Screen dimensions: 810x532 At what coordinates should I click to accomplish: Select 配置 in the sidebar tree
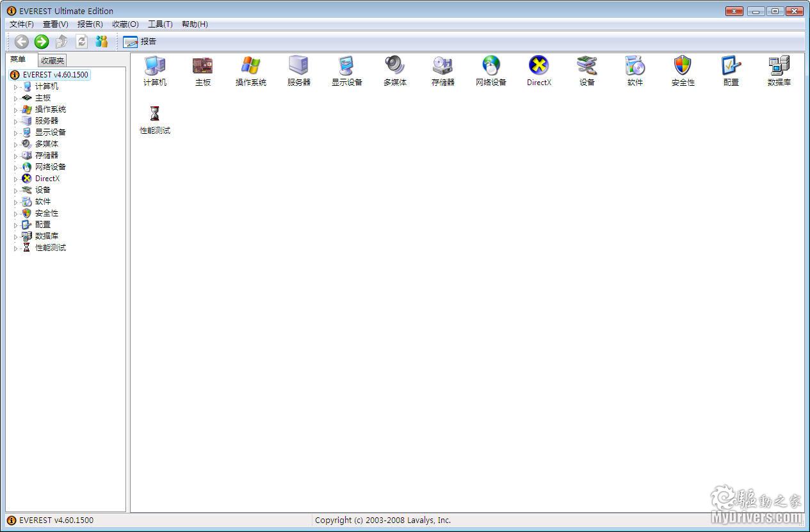[43, 225]
